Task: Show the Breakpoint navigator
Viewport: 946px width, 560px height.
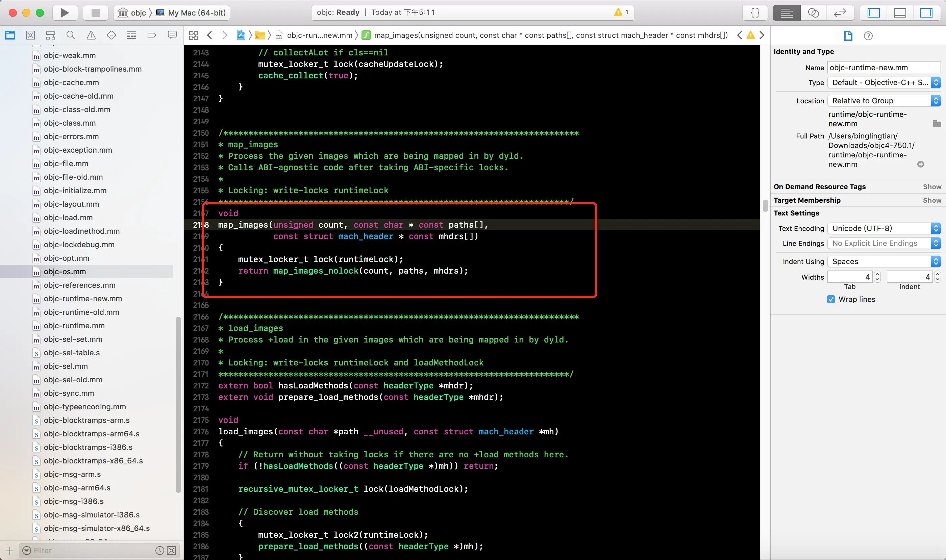Action: [152, 35]
